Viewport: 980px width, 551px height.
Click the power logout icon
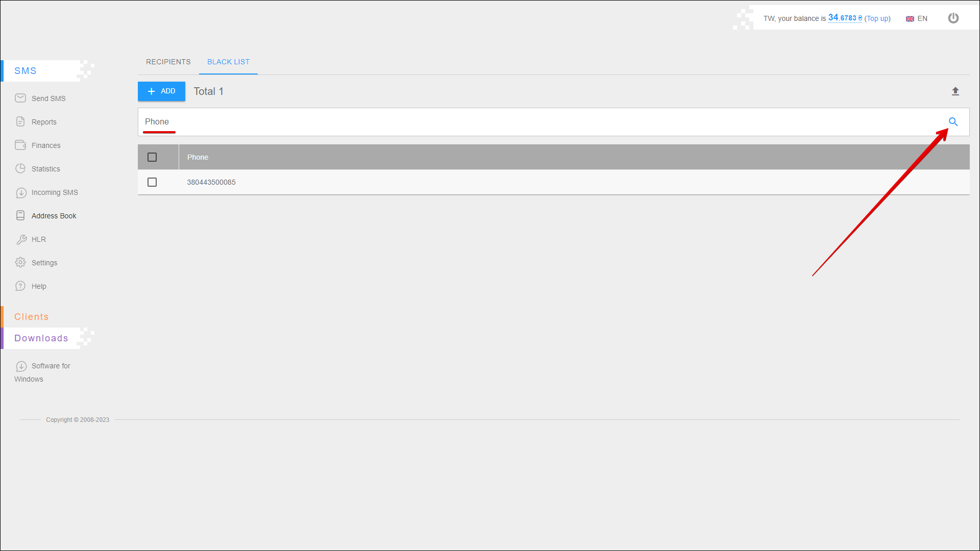[953, 18]
